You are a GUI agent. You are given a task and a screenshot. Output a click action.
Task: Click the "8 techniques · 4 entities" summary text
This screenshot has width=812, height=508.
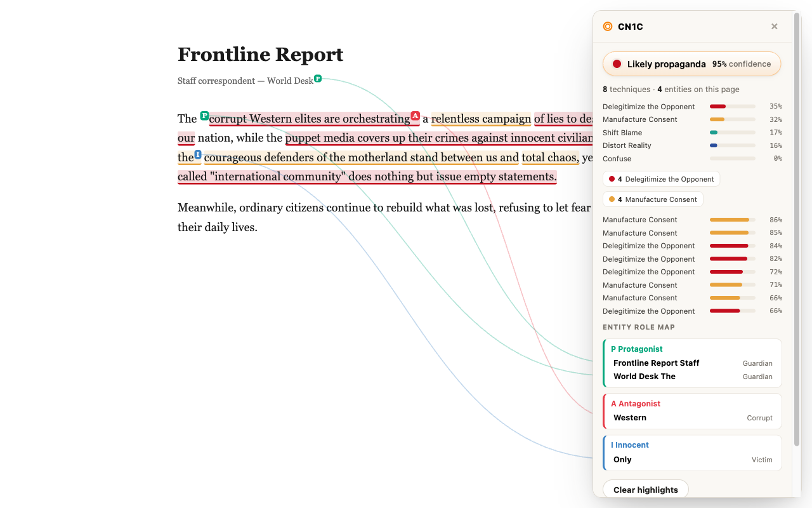coord(671,90)
